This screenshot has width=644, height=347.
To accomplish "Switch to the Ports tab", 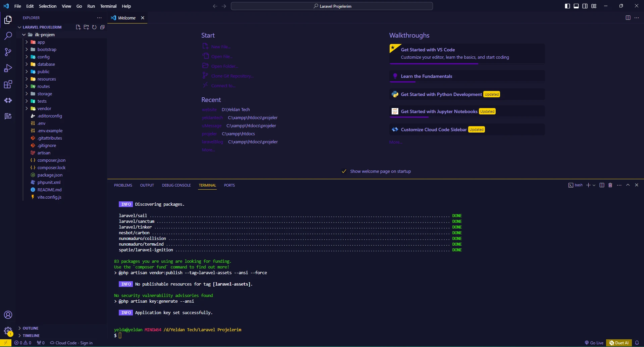I will pos(230,185).
